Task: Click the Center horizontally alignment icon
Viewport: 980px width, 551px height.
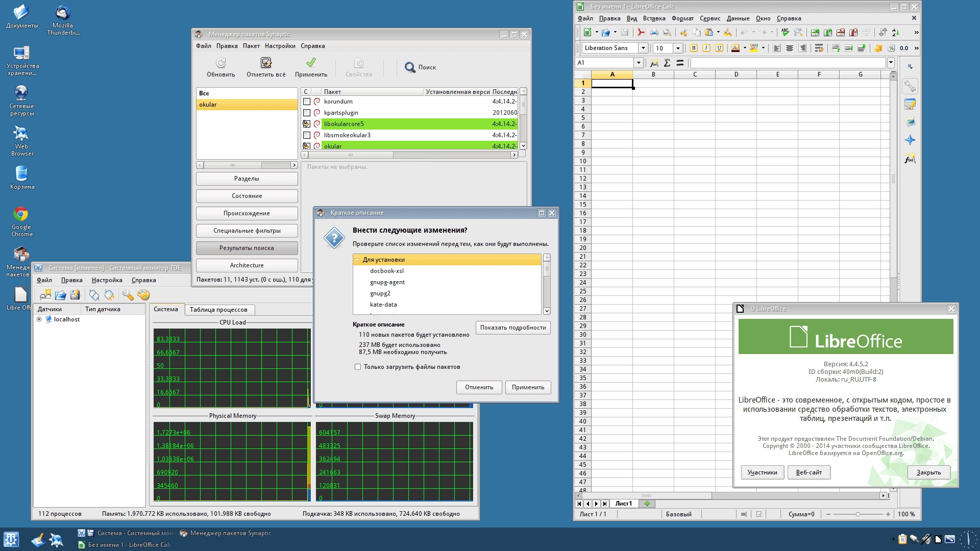Action: (x=790, y=48)
